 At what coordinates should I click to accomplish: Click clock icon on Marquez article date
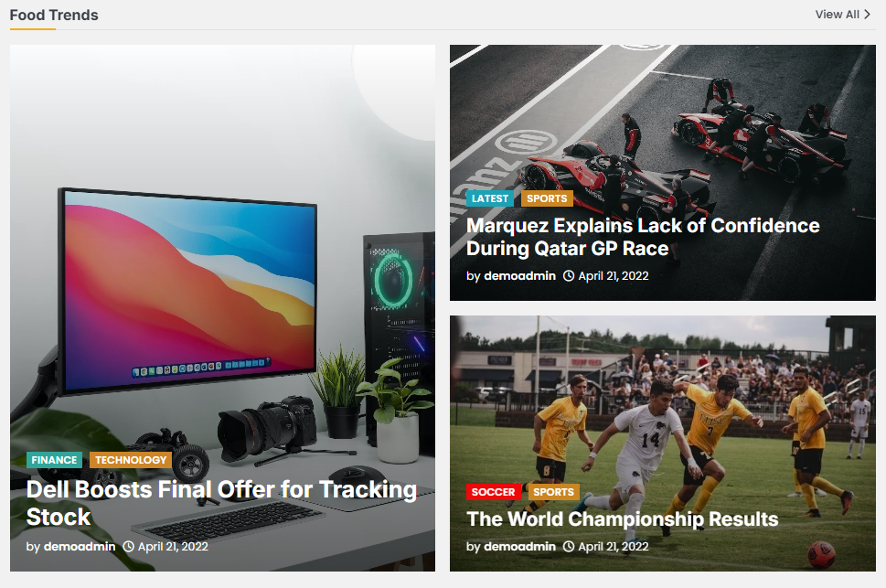pyautogui.click(x=569, y=276)
